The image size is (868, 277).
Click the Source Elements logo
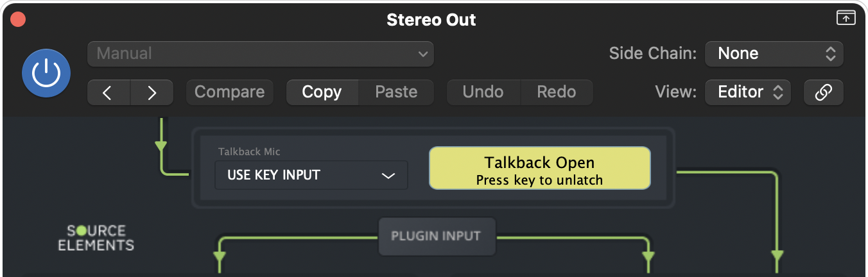[96, 238]
